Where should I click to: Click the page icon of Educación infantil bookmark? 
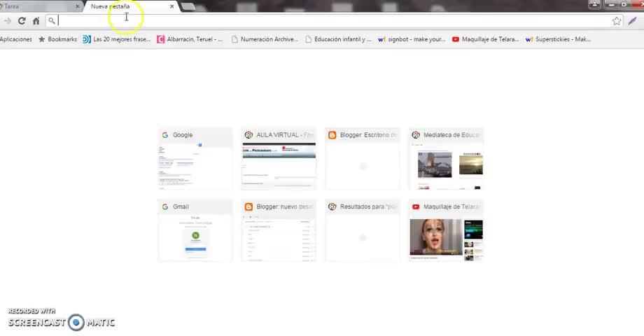(309, 39)
